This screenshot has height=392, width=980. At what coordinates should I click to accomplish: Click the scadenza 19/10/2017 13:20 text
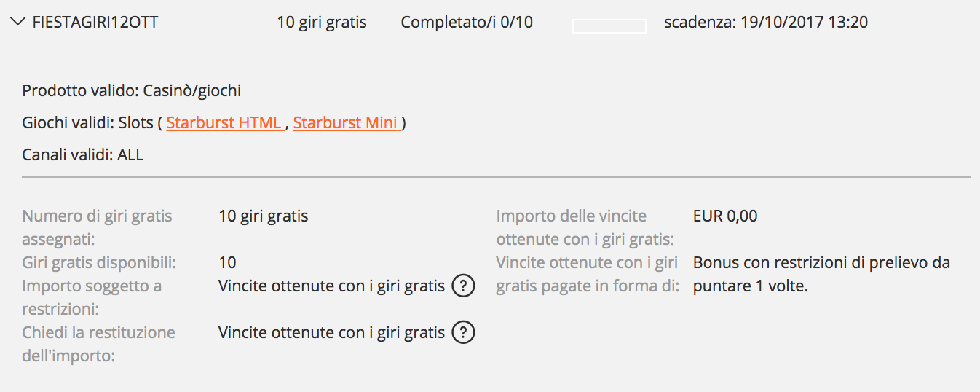point(766,23)
